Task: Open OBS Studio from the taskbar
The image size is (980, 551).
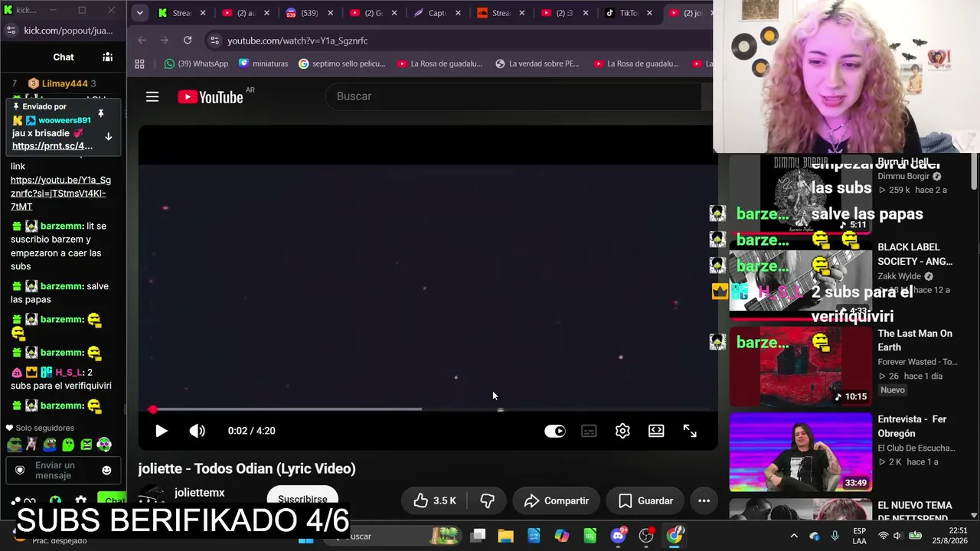Action: click(646, 536)
